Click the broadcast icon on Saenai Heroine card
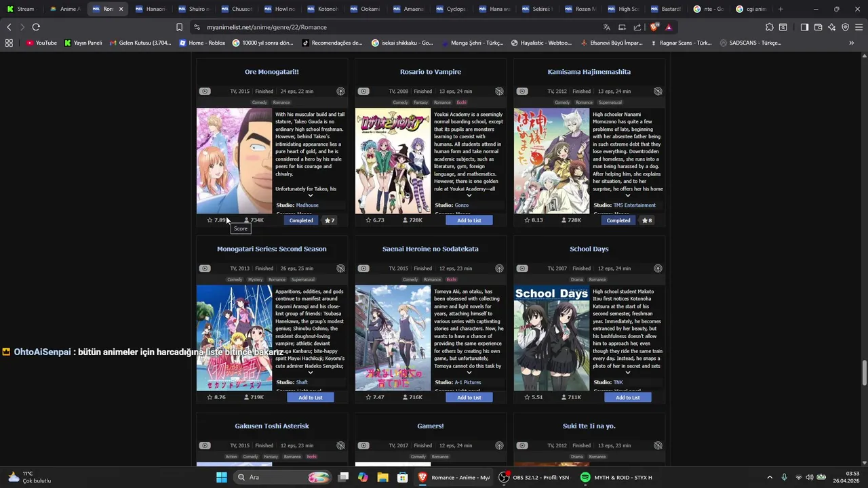This screenshot has width=868, height=488. pos(499,268)
